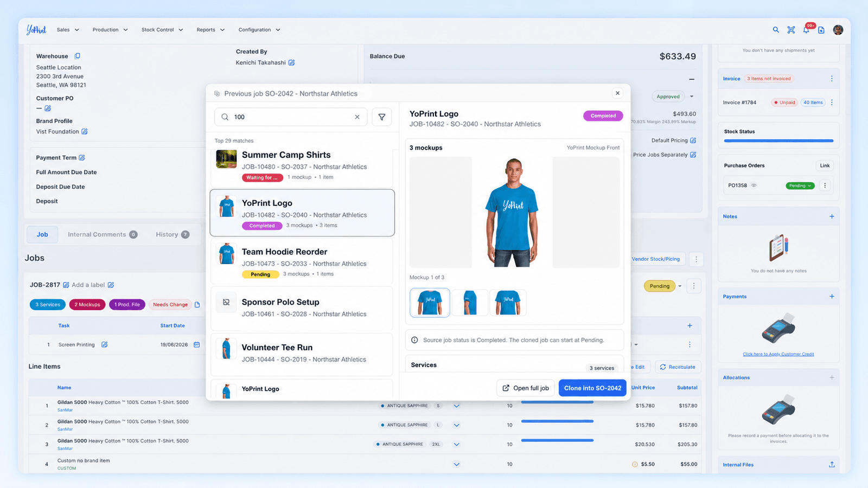Click the document icon next to notifications
Image resolution: width=868 pixels, height=488 pixels.
pos(821,30)
